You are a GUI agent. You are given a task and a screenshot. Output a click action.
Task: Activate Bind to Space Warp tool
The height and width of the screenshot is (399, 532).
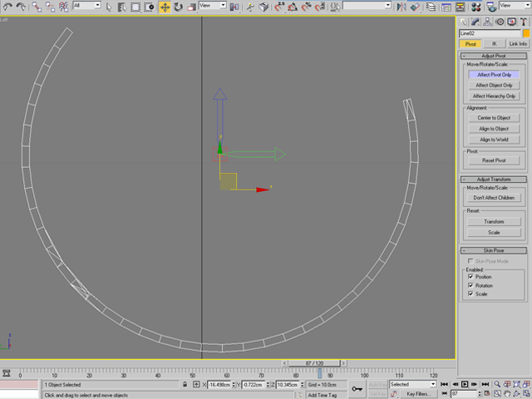click(x=63, y=7)
